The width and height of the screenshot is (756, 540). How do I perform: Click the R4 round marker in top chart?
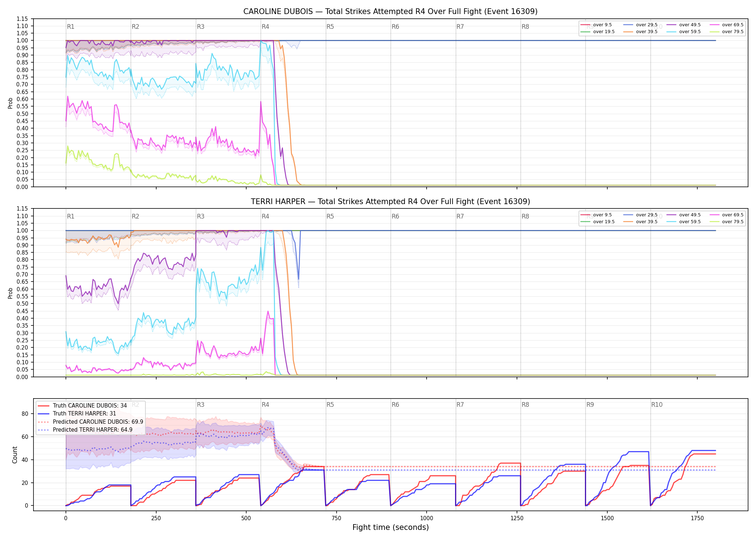point(265,27)
